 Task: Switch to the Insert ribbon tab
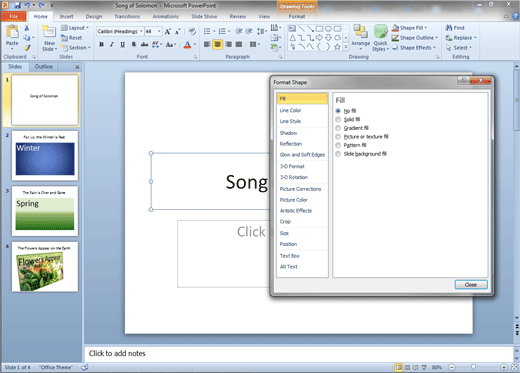click(x=66, y=16)
